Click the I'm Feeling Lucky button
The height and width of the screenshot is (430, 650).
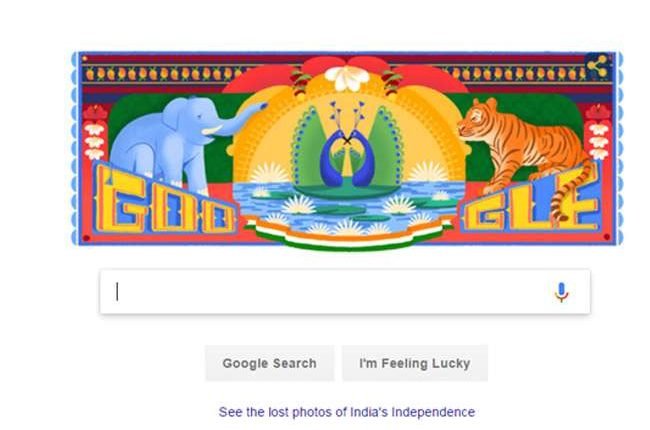(x=415, y=363)
